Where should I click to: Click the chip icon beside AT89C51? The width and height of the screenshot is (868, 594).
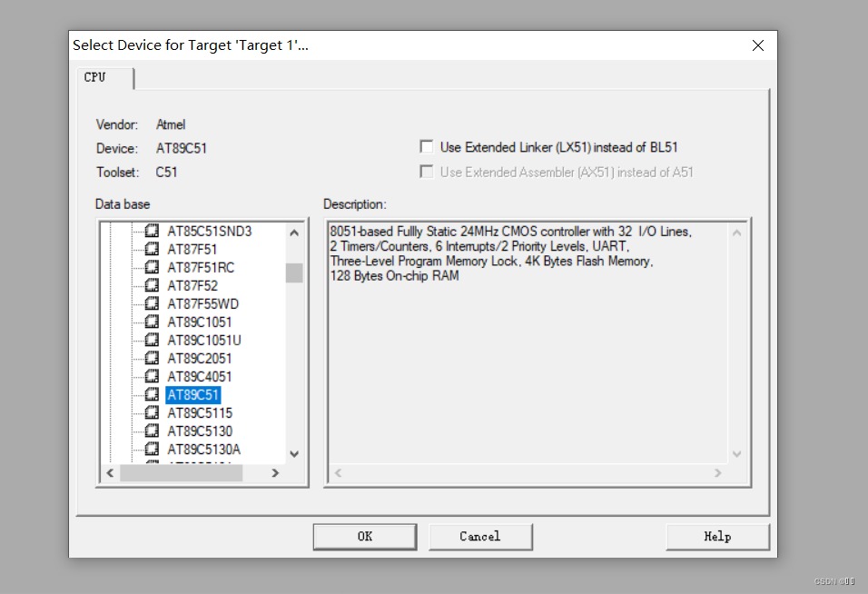[152, 395]
